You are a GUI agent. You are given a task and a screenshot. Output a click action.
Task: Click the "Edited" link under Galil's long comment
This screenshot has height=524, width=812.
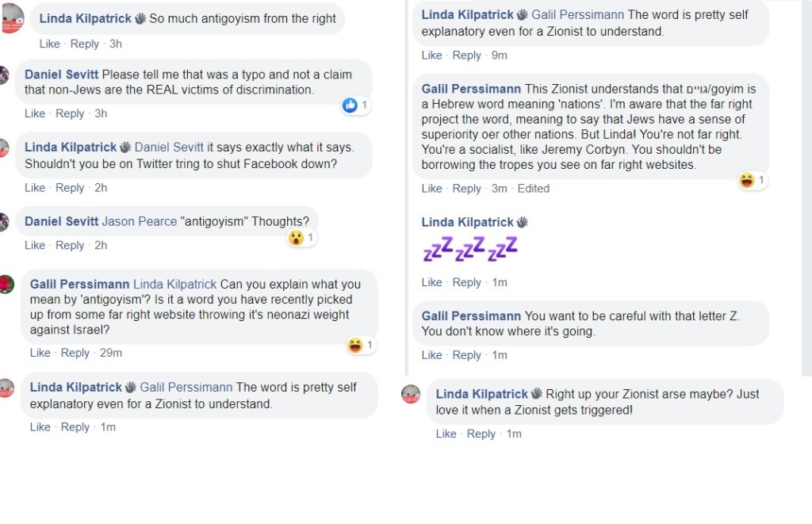pyautogui.click(x=533, y=189)
